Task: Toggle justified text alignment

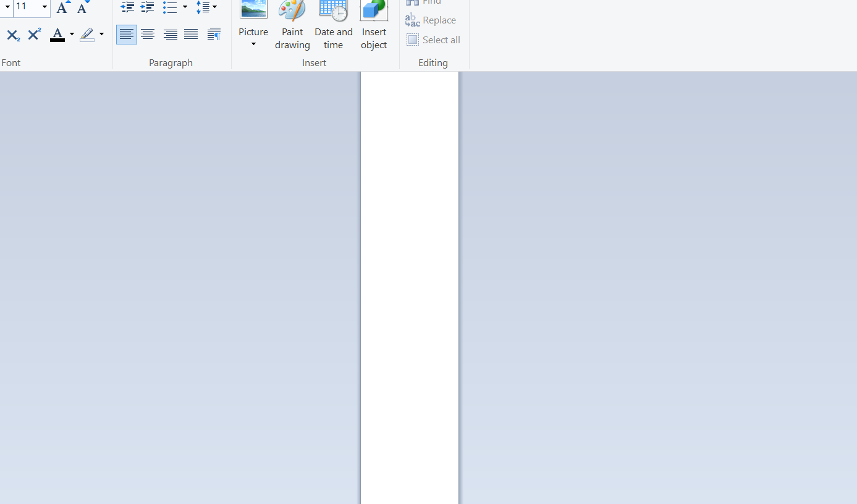Action: click(191, 35)
